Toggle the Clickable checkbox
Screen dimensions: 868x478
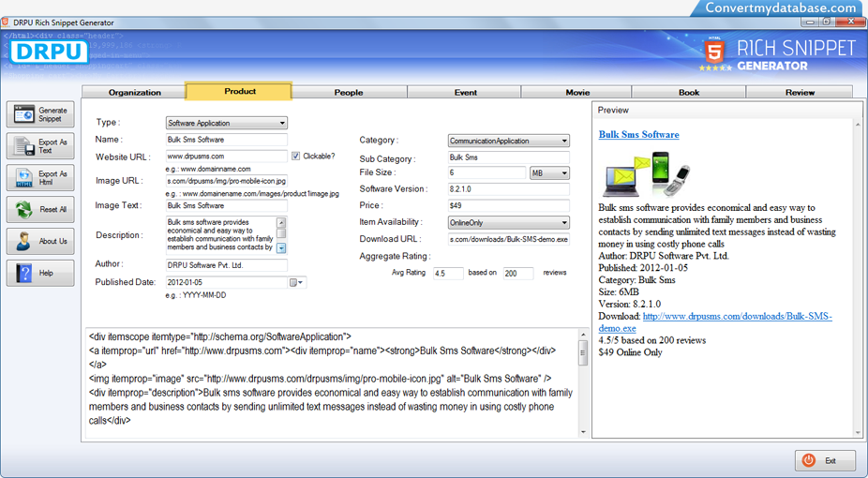pos(295,156)
